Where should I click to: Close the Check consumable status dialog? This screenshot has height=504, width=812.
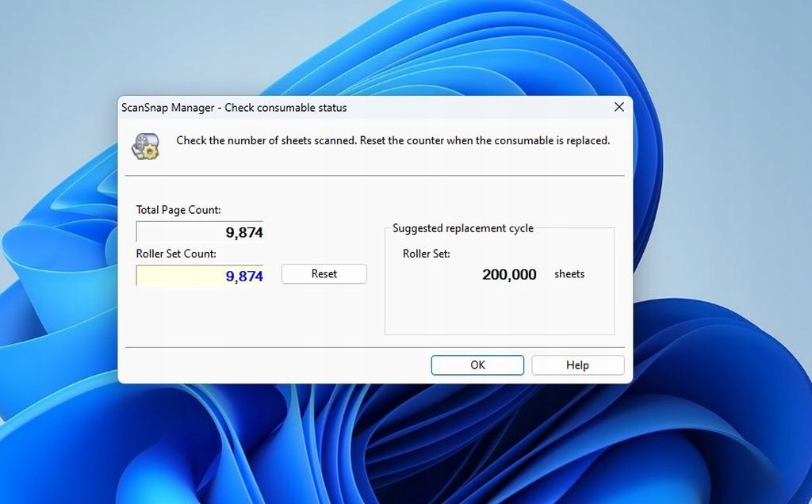tap(619, 107)
